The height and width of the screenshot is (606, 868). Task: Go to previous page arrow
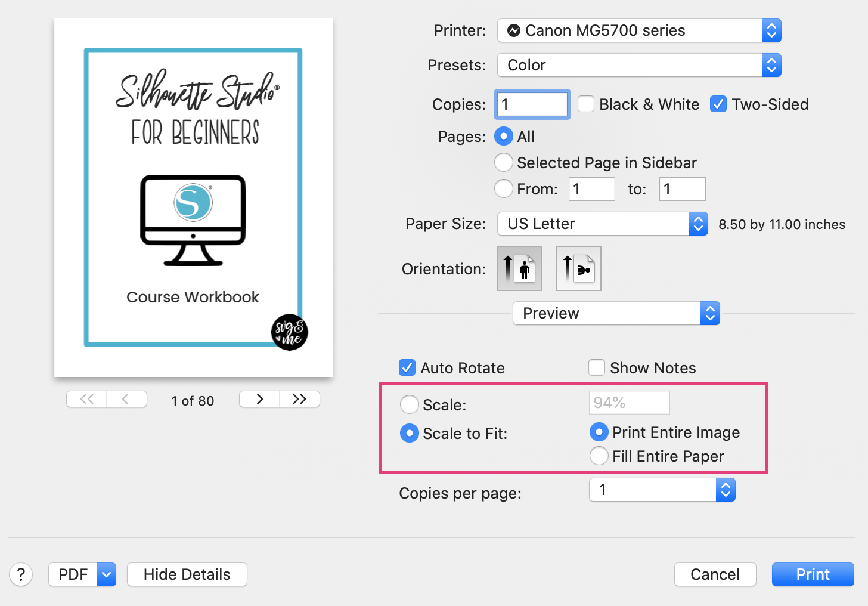[126, 399]
